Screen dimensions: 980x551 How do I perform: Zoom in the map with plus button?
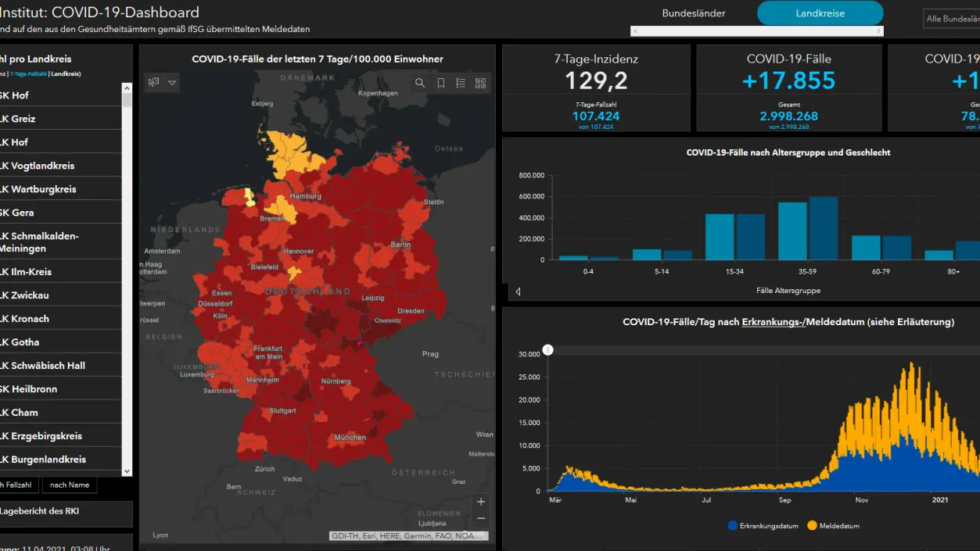point(481,502)
